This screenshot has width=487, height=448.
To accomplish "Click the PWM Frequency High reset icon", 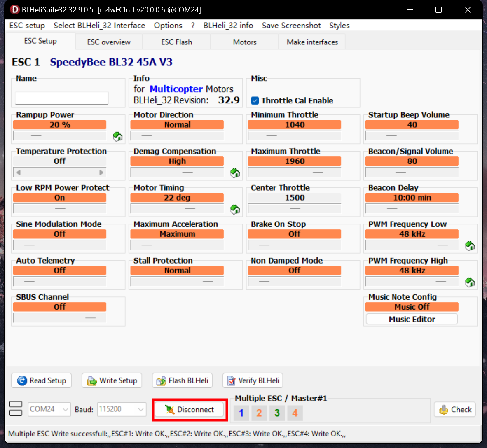I will click(470, 282).
